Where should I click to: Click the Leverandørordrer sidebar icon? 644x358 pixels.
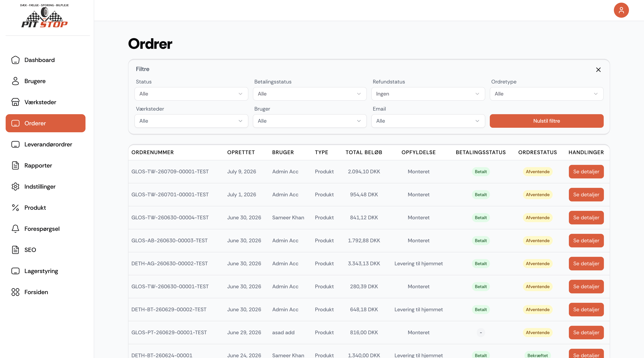coord(15,144)
